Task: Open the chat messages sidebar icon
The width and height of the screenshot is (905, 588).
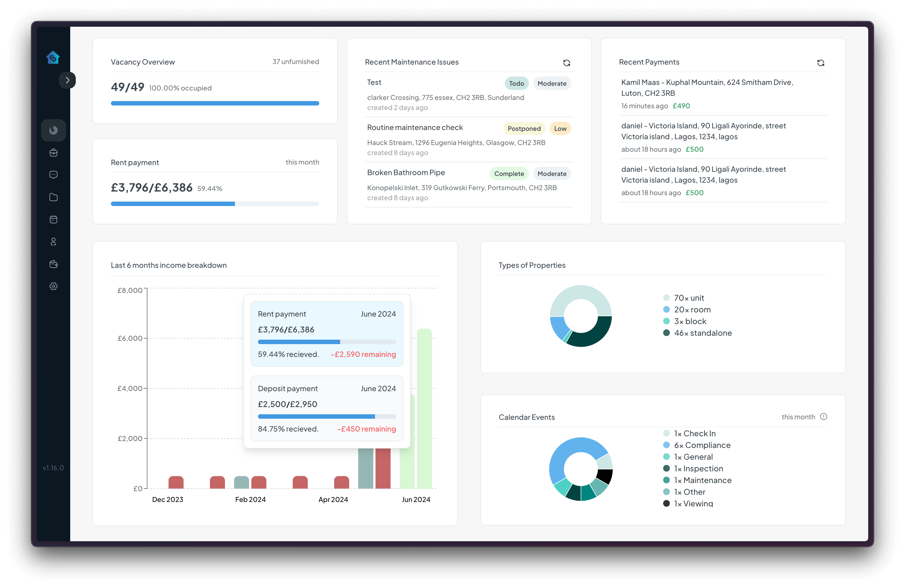Action: (x=53, y=175)
